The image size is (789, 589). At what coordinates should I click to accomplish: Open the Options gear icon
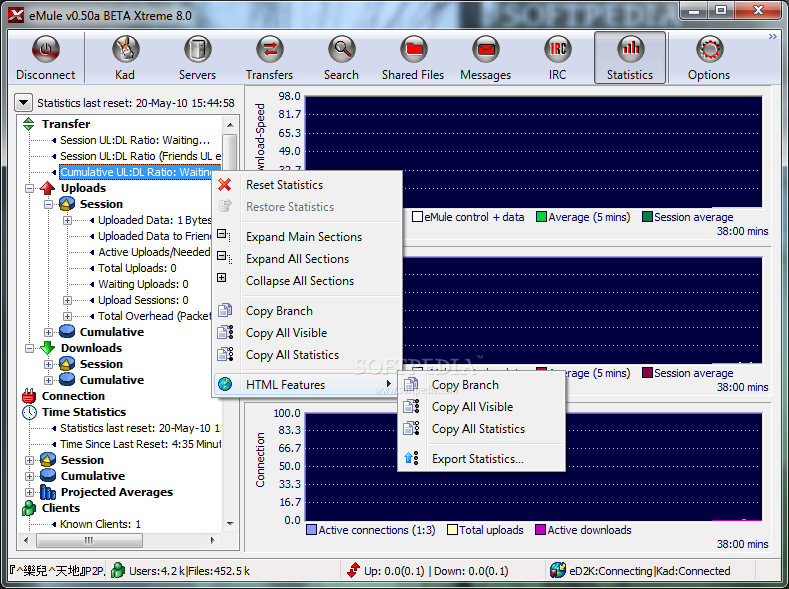[x=709, y=49]
